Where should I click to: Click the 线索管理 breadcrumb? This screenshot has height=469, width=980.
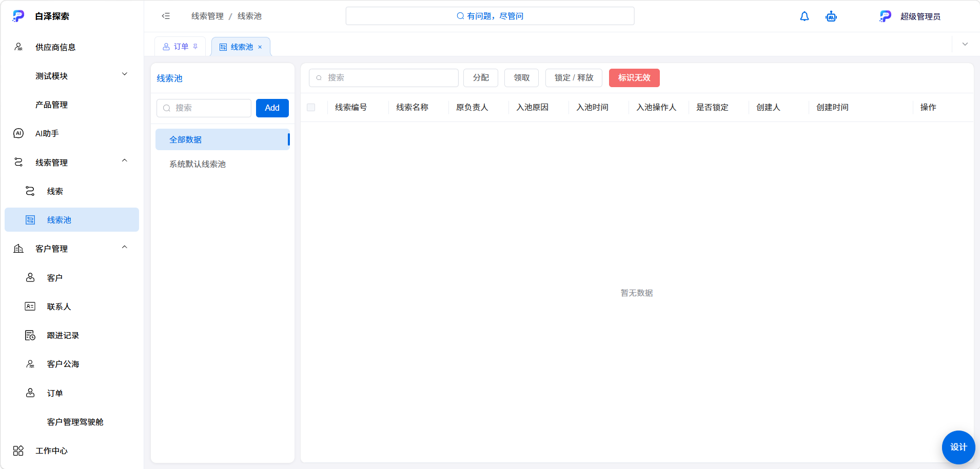(207, 16)
